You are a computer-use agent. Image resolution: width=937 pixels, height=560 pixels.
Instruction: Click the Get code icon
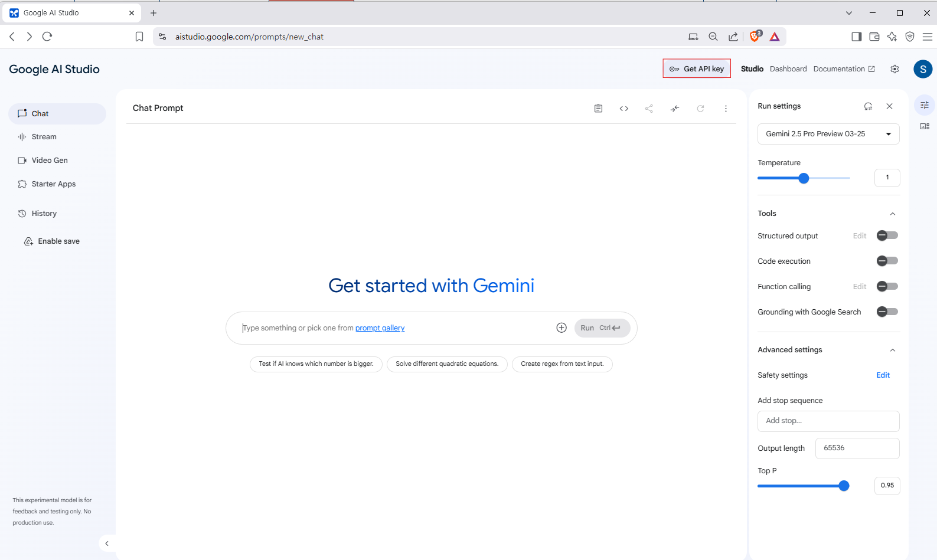623,109
